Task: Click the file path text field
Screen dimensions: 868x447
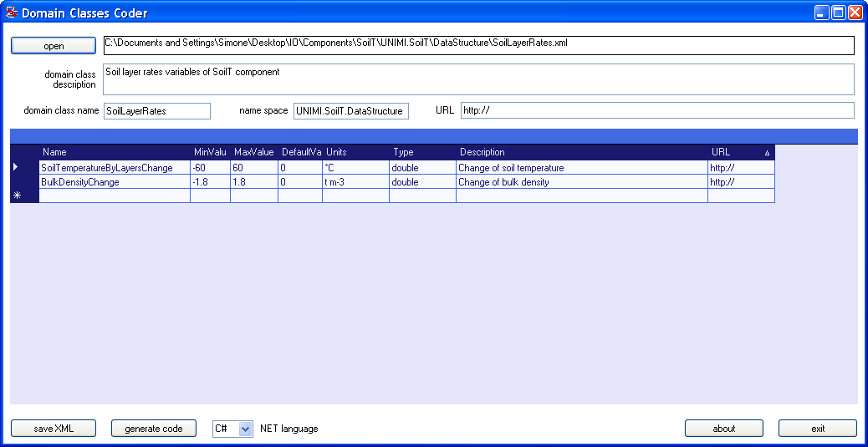Action: coord(479,45)
